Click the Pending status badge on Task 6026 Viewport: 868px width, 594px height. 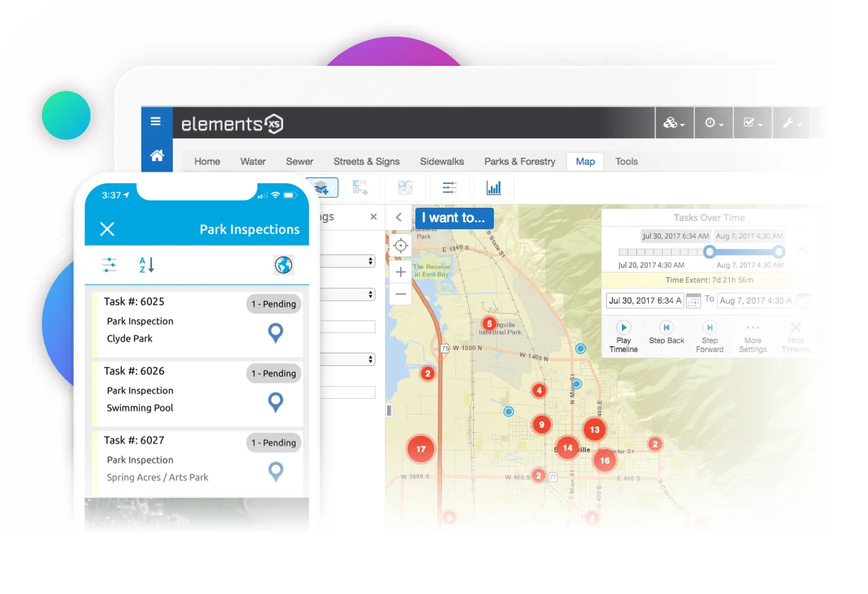tap(274, 374)
